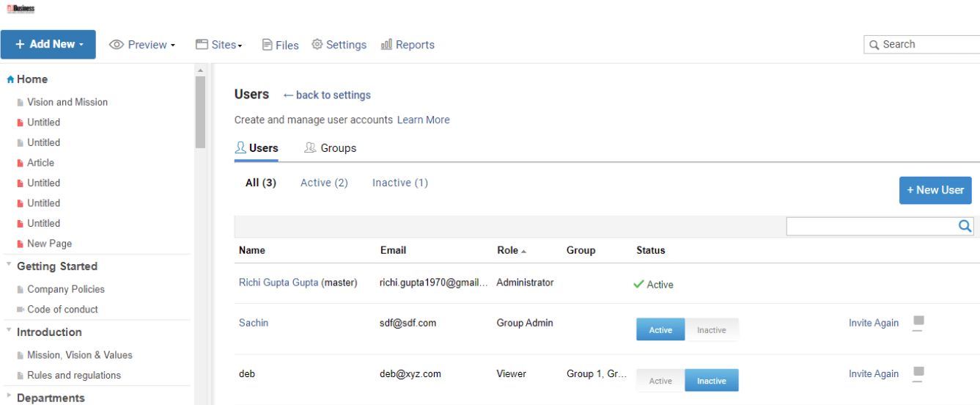Click the Group 1 cell for deb

tap(597, 374)
